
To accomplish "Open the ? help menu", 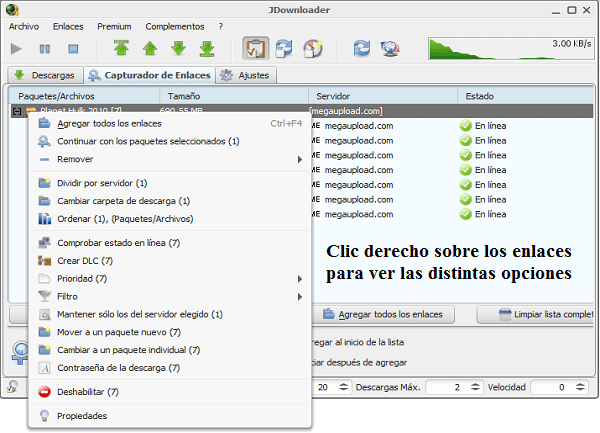I will [221, 26].
